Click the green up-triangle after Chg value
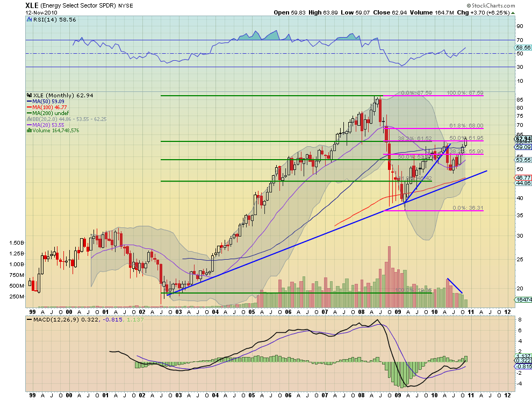The height and width of the screenshot is (400, 532). point(513,13)
